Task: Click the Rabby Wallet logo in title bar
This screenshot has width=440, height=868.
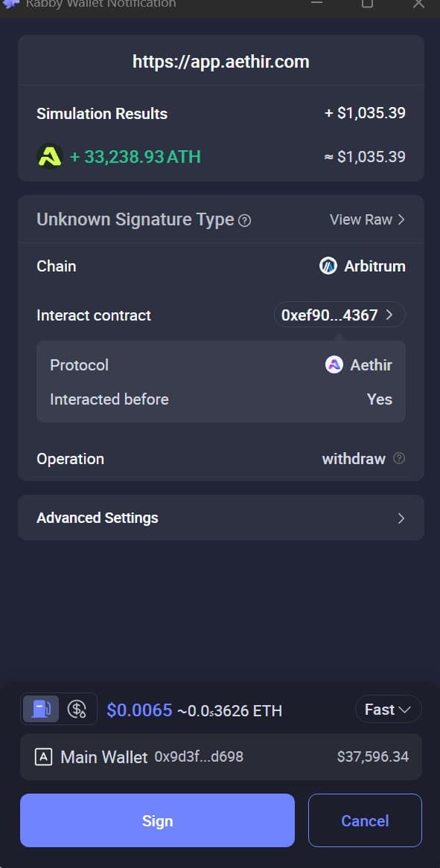Action: (11, 4)
